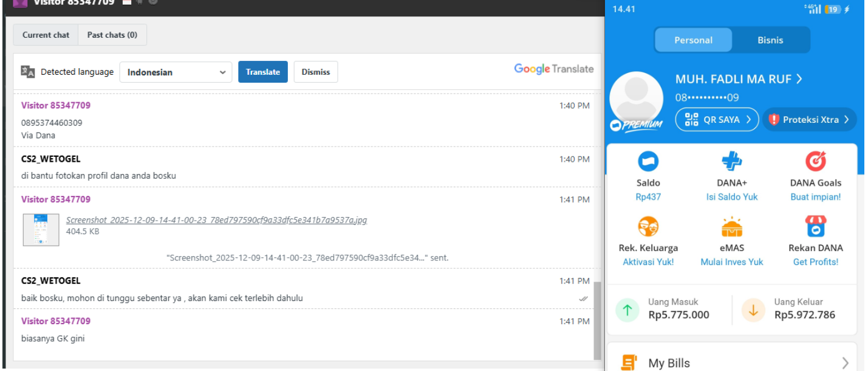Open Rek. Keluarga family icon

(x=648, y=227)
